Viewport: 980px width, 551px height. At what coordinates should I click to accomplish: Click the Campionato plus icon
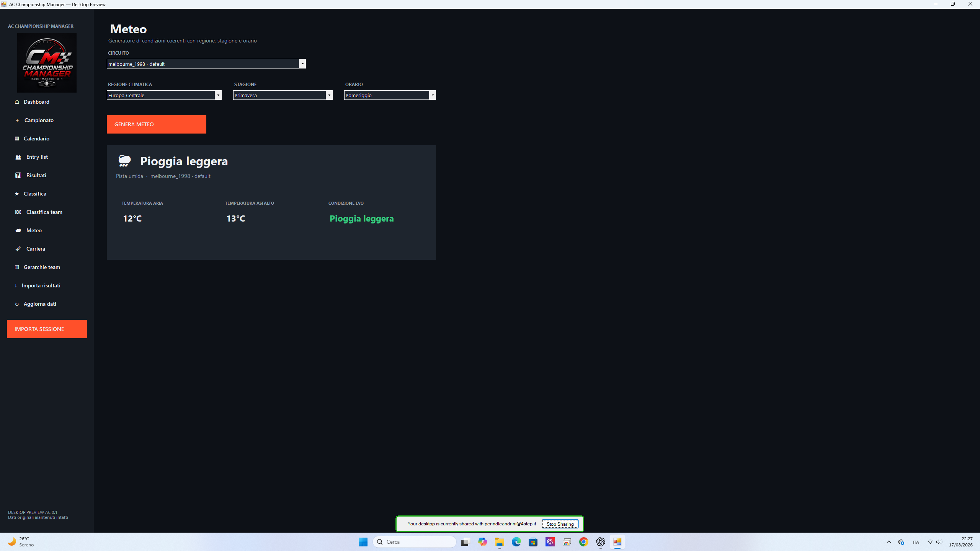[17, 120]
